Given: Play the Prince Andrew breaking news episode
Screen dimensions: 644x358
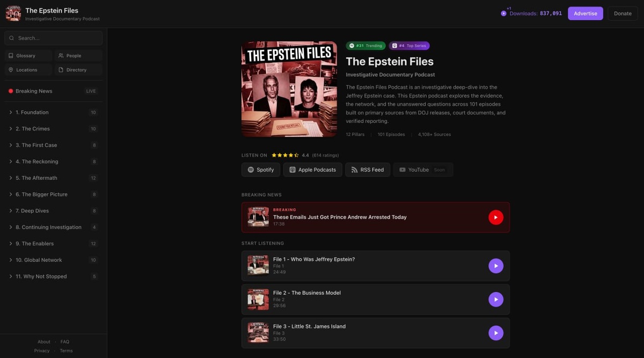Looking at the screenshot, I should point(496,217).
